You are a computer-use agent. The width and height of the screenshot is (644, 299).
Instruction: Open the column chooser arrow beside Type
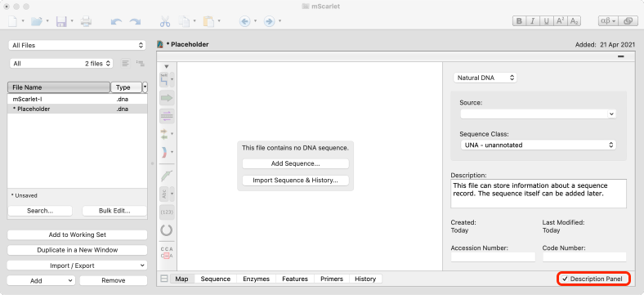coord(145,87)
